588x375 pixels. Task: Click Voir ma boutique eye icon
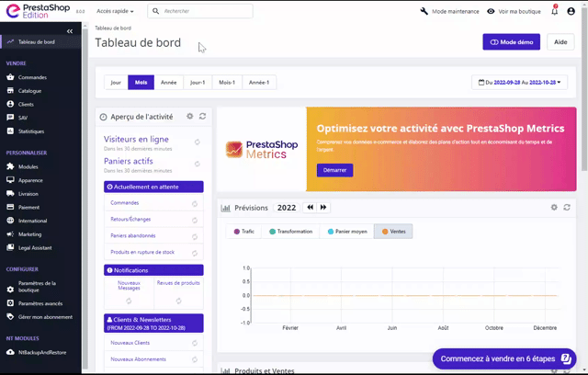coord(491,11)
